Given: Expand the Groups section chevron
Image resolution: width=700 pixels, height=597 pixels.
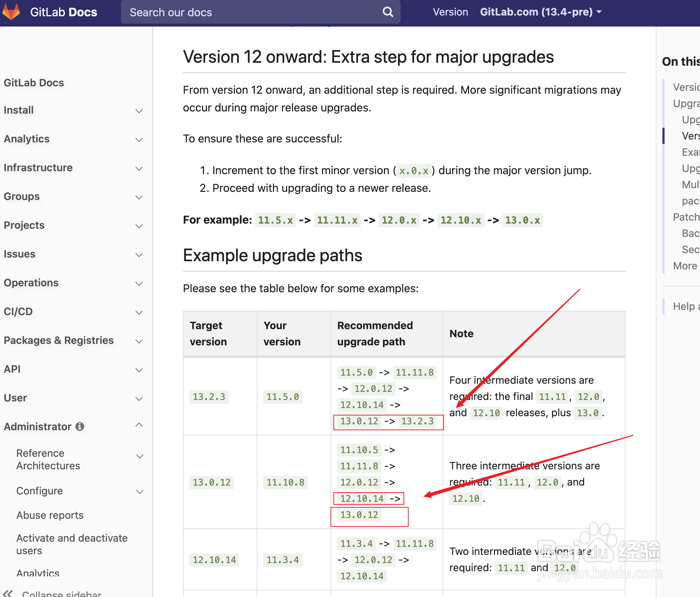Looking at the screenshot, I should click(x=139, y=197).
